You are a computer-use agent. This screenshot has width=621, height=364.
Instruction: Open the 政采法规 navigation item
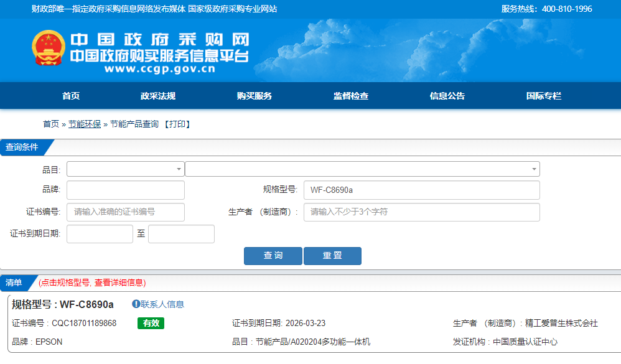(x=157, y=96)
